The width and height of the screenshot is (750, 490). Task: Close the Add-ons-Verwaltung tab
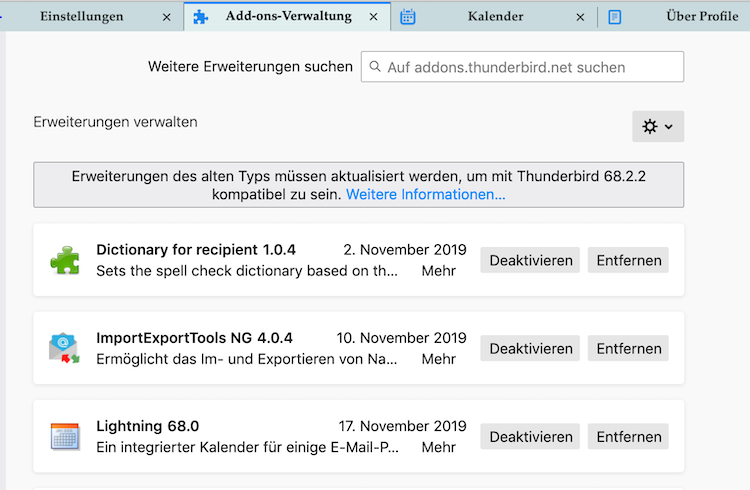374,16
